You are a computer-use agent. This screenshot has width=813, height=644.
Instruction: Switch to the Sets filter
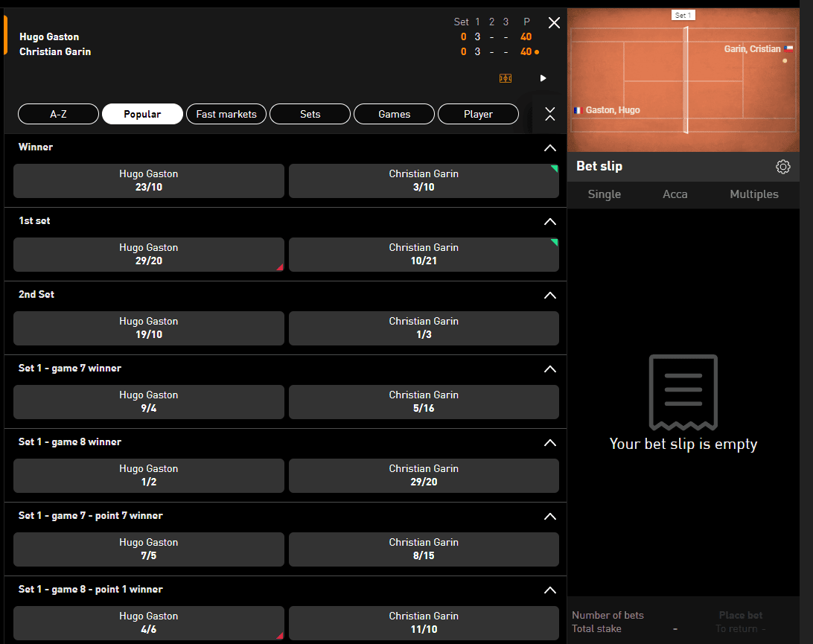pyautogui.click(x=310, y=114)
